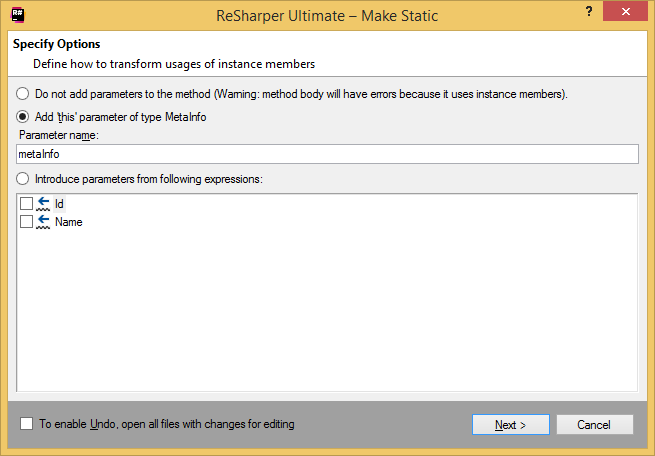Click the 'ReSharper Ultimate – Make Static' title text

point(327,16)
